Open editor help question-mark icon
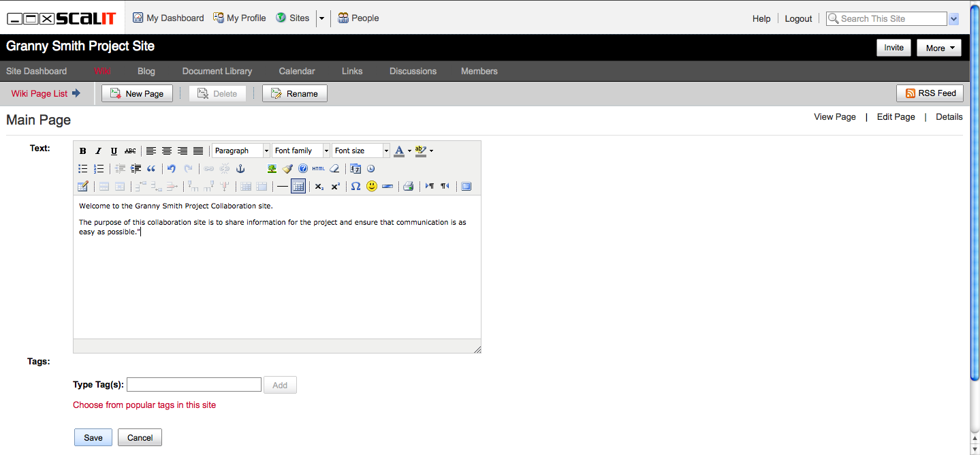 point(303,169)
